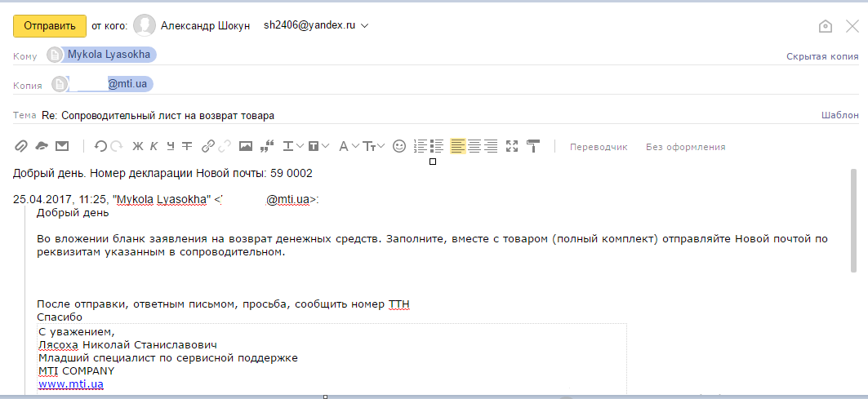This screenshot has width=868, height=399.
Task: Open the Переводчик translator option
Action: click(x=598, y=147)
